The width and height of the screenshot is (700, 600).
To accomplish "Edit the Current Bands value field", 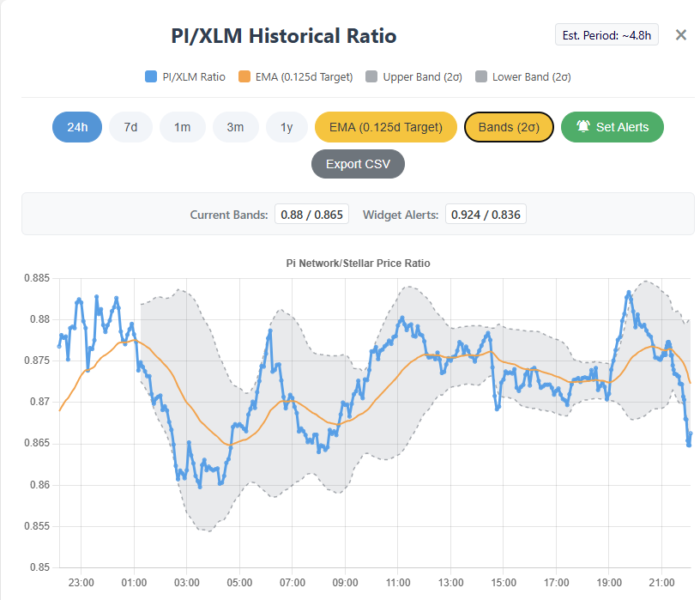I will (x=311, y=214).
